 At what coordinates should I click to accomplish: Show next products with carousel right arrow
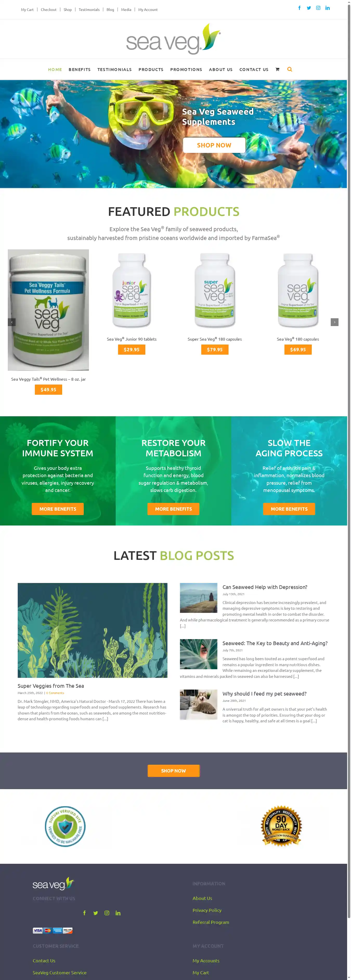pyautogui.click(x=335, y=322)
